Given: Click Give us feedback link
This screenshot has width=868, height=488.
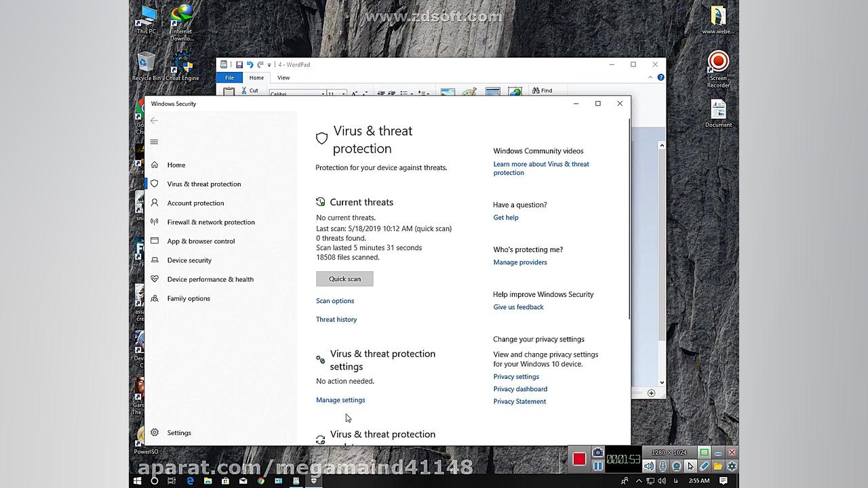Looking at the screenshot, I should [x=518, y=307].
